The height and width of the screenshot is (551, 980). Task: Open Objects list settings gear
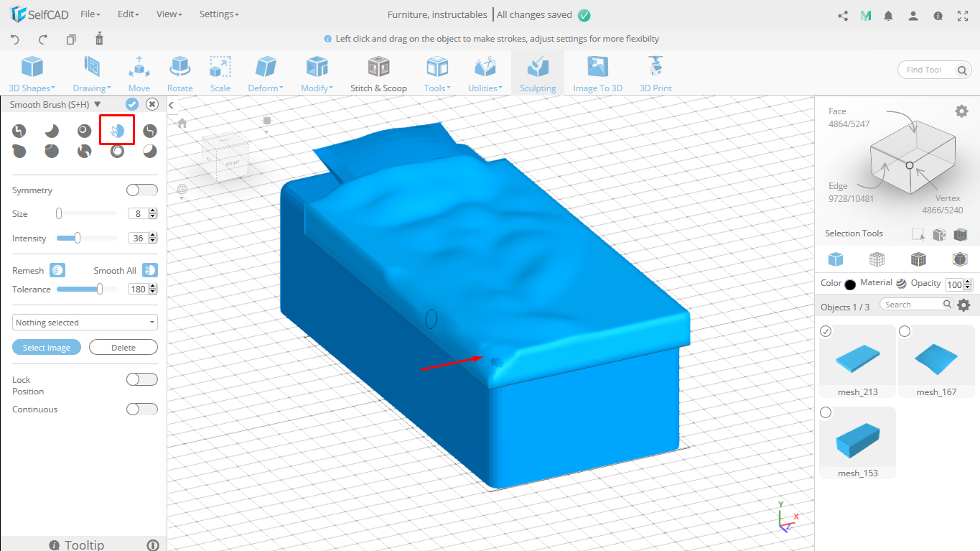(x=963, y=305)
